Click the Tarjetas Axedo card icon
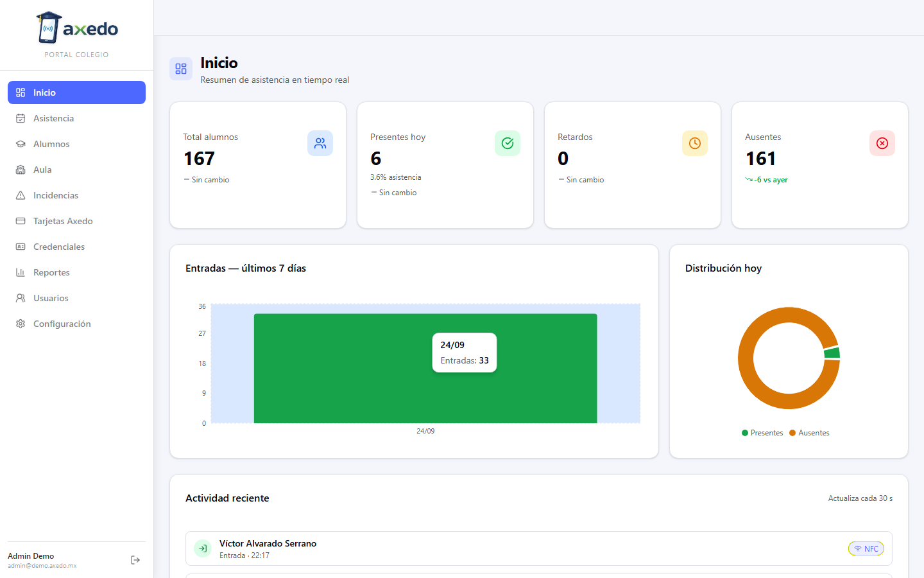The width and height of the screenshot is (924, 578). coord(21,221)
